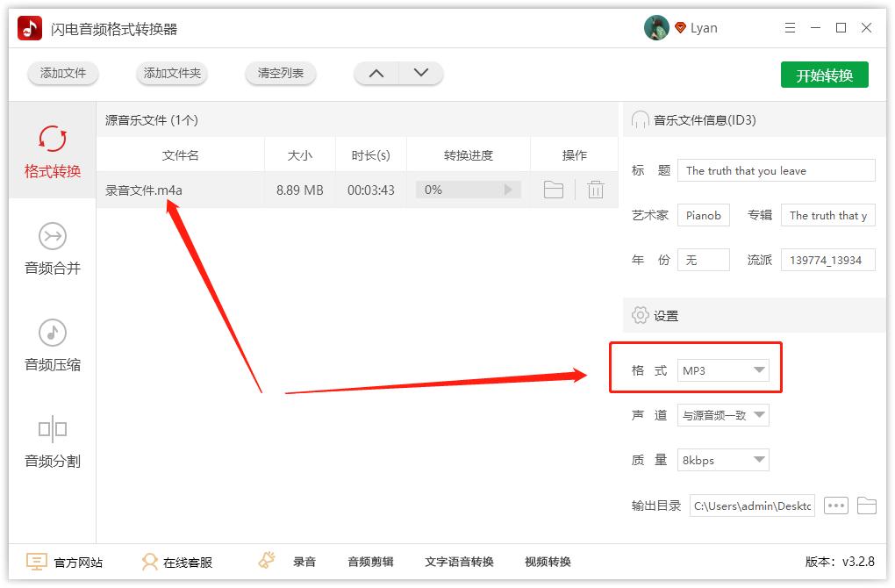Open the hamburger menu at top right
This screenshot has width=895, height=588.
tap(789, 27)
